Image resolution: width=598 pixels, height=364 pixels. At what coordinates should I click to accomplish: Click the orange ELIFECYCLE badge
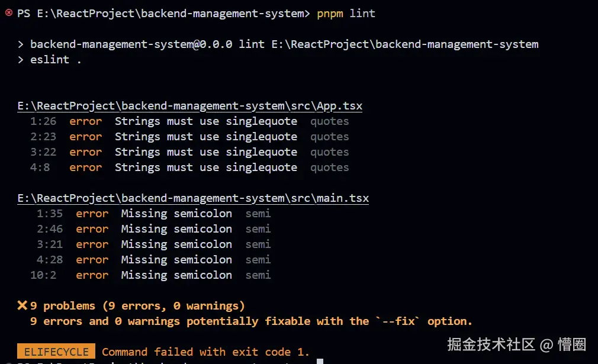pyautogui.click(x=56, y=352)
